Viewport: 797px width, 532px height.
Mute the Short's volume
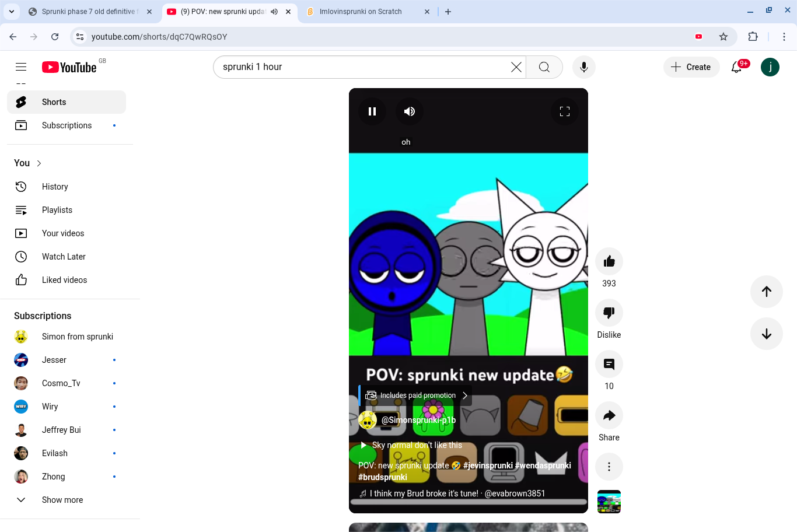[x=410, y=111]
